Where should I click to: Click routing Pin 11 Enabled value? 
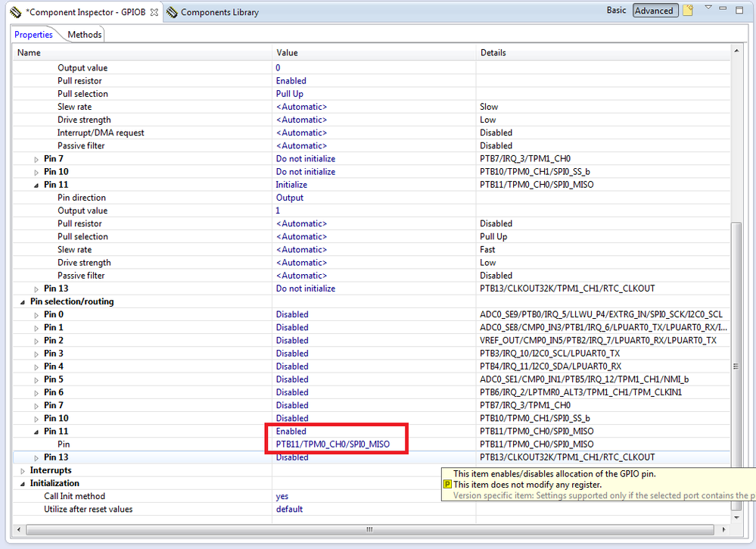291,431
